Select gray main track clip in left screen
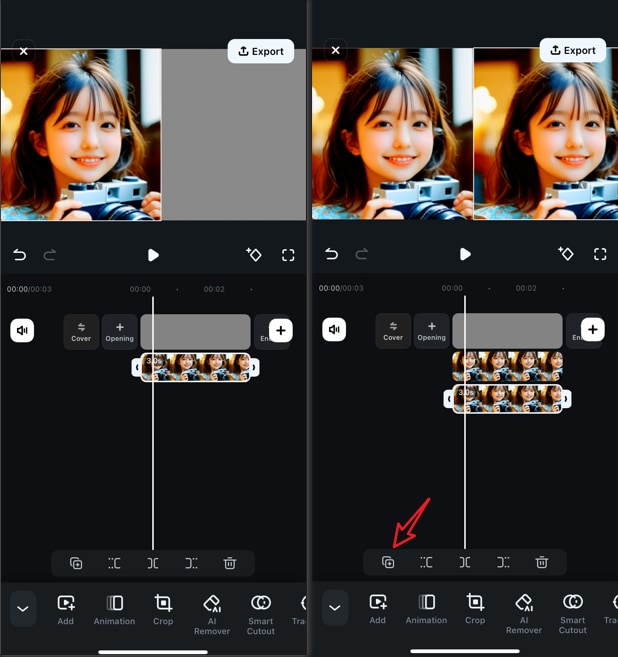618x657 pixels. coord(195,332)
